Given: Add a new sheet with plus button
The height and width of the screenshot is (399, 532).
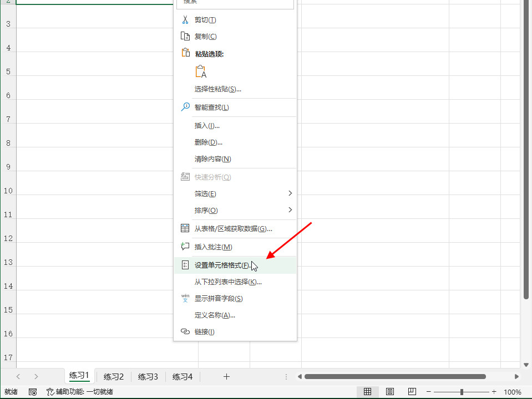Looking at the screenshot, I should click(x=227, y=376).
